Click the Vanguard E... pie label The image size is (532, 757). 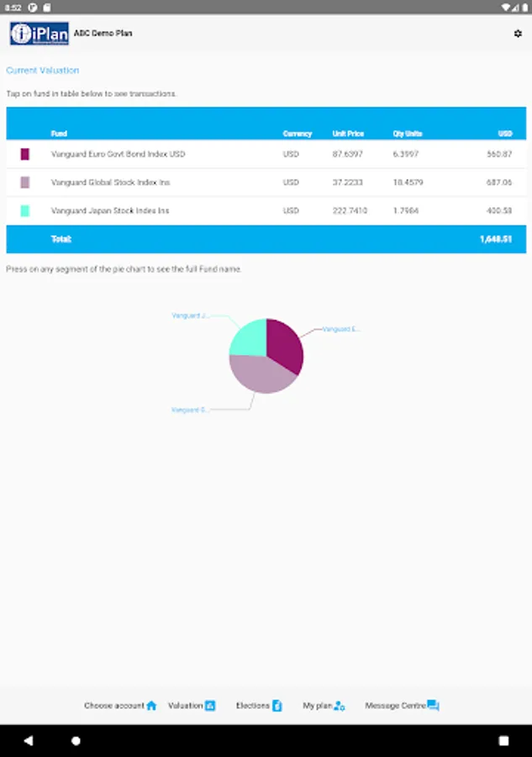click(x=341, y=329)
